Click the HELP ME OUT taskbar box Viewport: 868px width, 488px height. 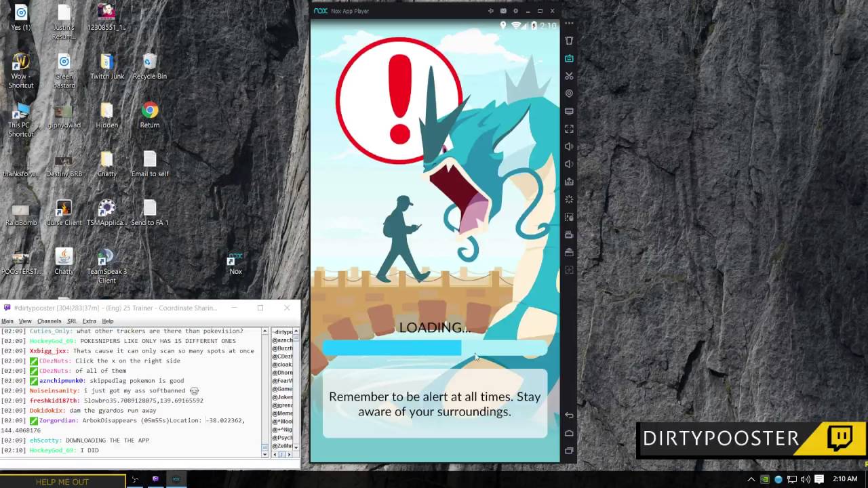coord(62,481)
